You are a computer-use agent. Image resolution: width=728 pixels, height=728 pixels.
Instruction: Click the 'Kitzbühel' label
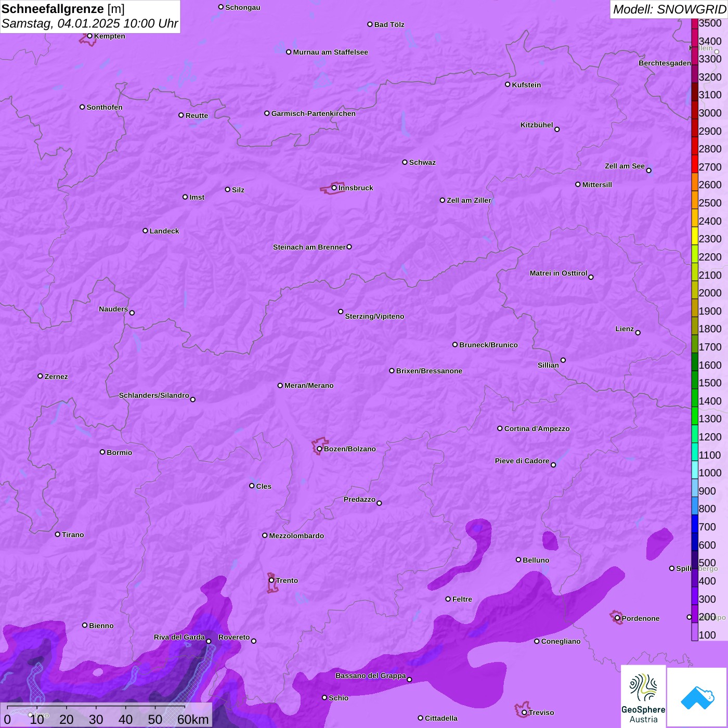pos(537,125)
